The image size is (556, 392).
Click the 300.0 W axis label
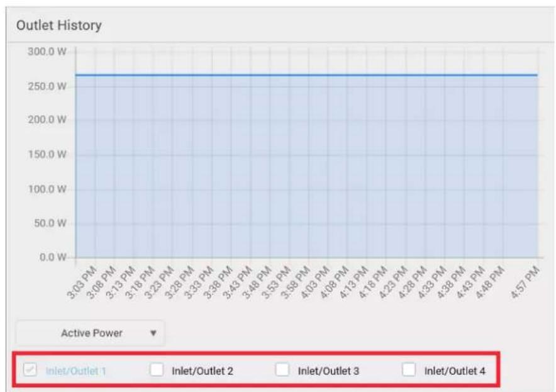coord(47,52)
